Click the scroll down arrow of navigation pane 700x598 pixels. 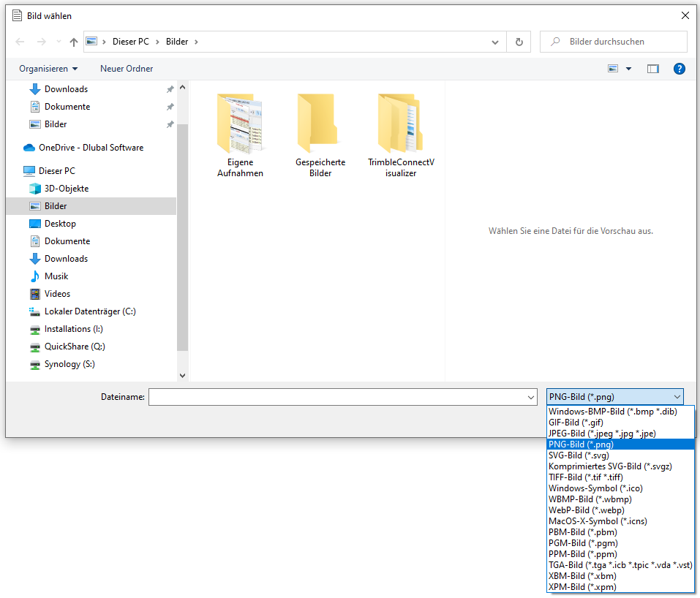tap(182, 375)
